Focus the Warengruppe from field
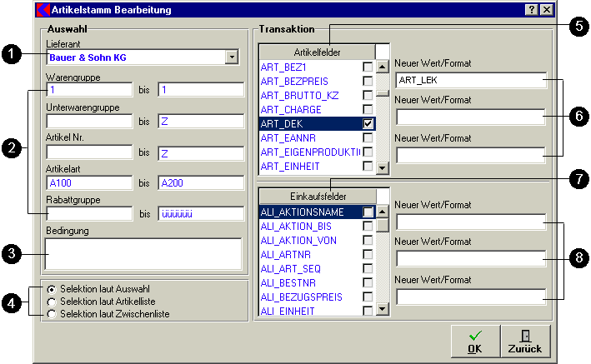591x364 pixels. tap(88, 90)
